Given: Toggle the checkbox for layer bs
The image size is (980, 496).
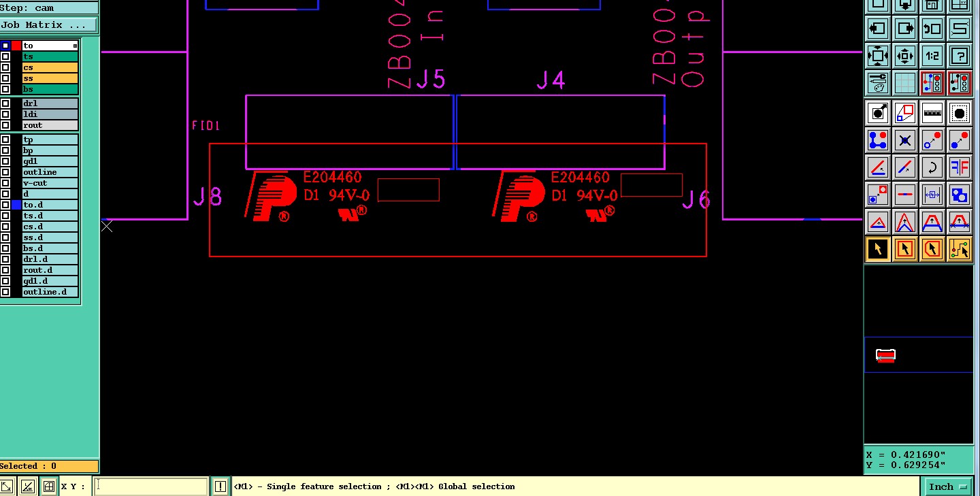Looking at the screenshot, I should (x=5, y=89).
